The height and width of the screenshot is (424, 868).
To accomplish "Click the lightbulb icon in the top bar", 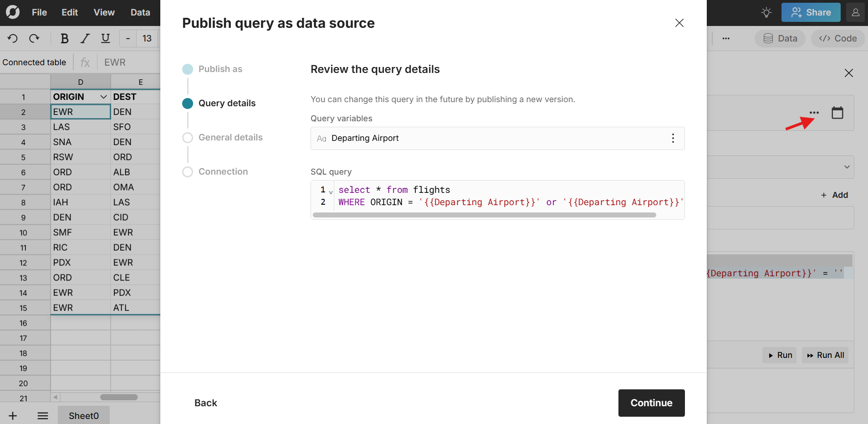I will tap(766, 12).
